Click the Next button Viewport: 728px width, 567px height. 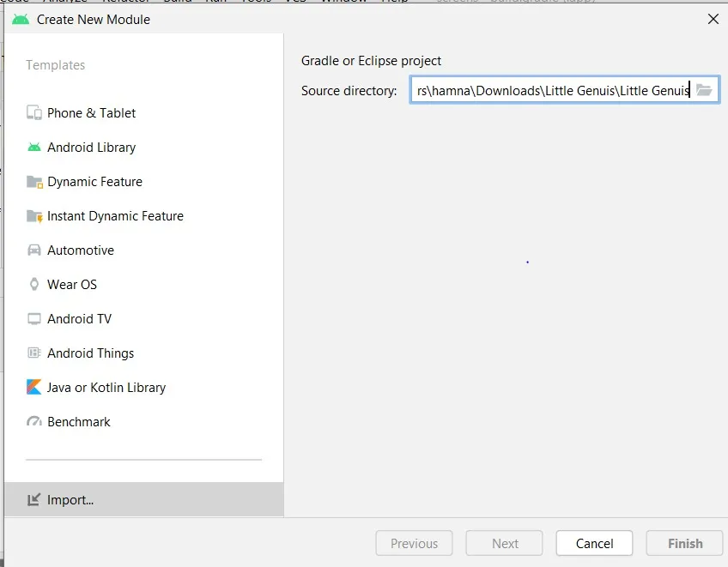[x=505, y=543]
